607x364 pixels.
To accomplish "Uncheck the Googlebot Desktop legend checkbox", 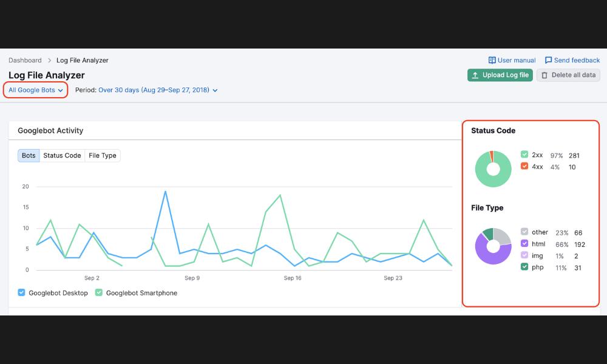I will pos(22,292).
